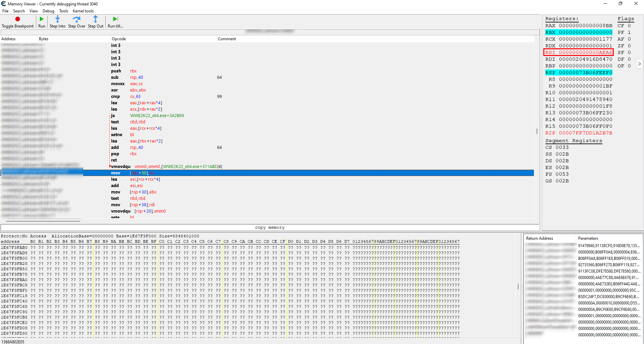644x344 pixels.
Task: Click the Step Into icon
Action: pyautogui.click(x=57, y=19)
